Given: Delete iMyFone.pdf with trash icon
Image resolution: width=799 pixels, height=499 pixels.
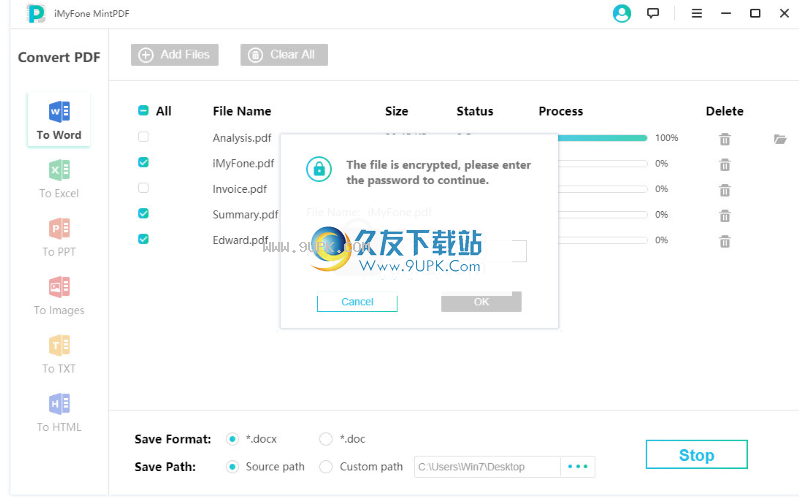Looking at the screenshot, I should click(x=725, y=165).
